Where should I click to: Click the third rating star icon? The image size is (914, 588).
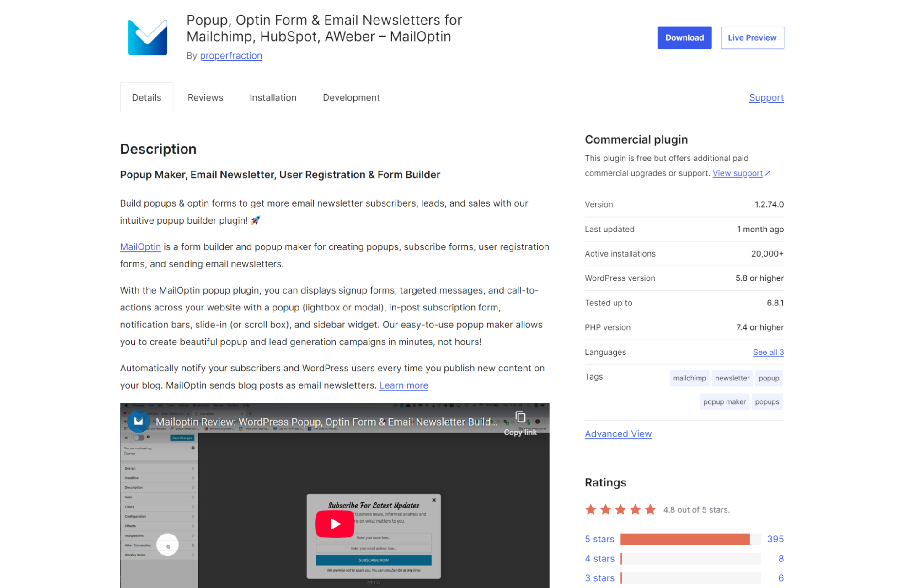[620, 509]
